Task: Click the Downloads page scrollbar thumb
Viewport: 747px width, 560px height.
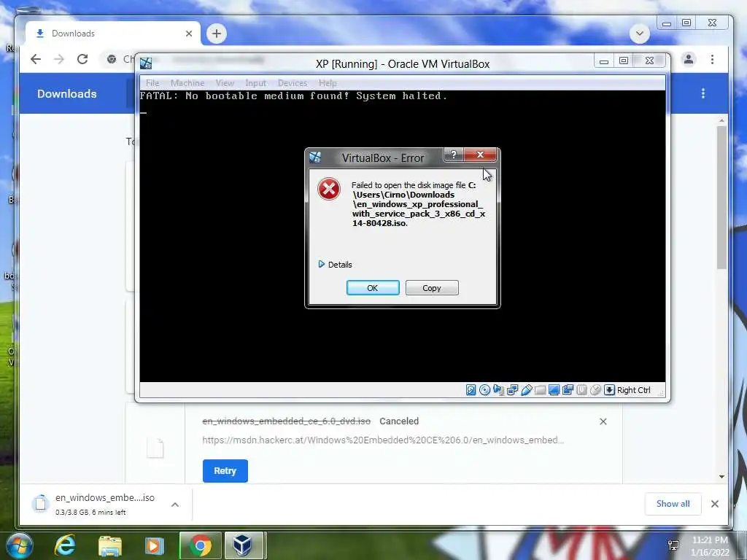Action: tap(721, 197)
